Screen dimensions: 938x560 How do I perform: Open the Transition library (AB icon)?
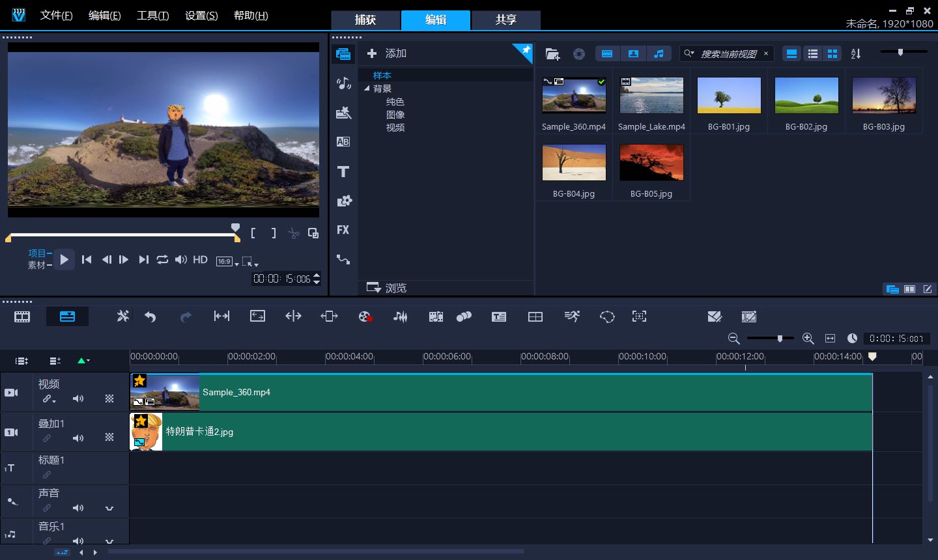pyautogui.click(x=343, y=141)
